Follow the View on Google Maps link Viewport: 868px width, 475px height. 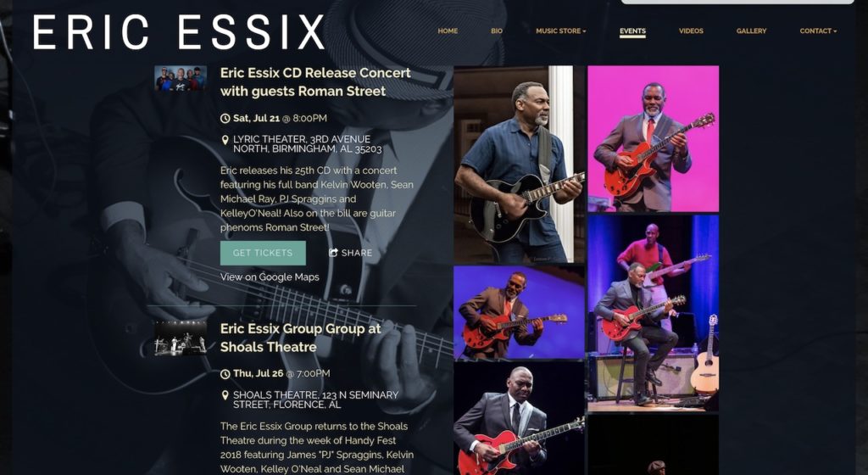pos(270,277)
